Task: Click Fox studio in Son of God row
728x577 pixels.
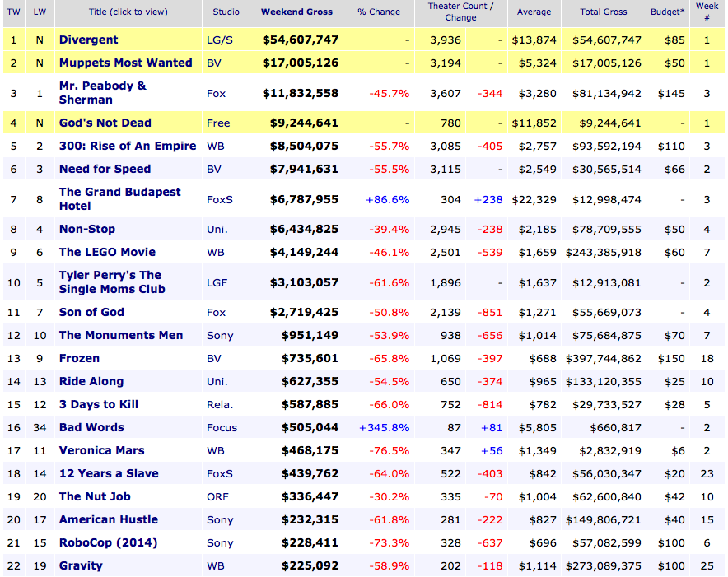Action: [216, 313]
